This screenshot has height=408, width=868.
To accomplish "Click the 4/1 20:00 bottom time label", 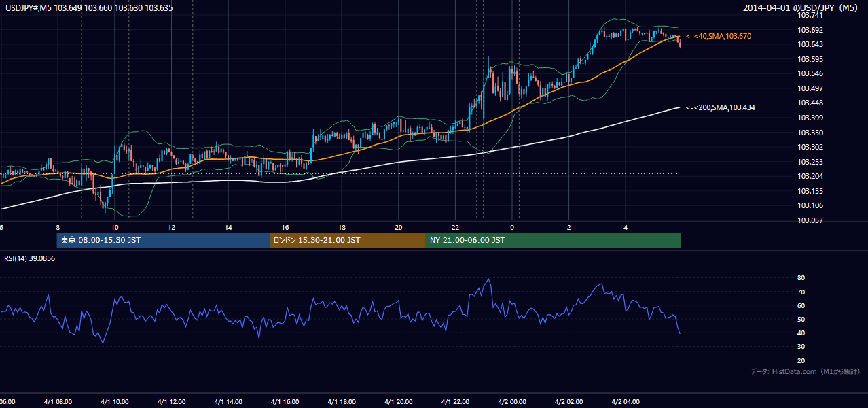I will point(399,402).
